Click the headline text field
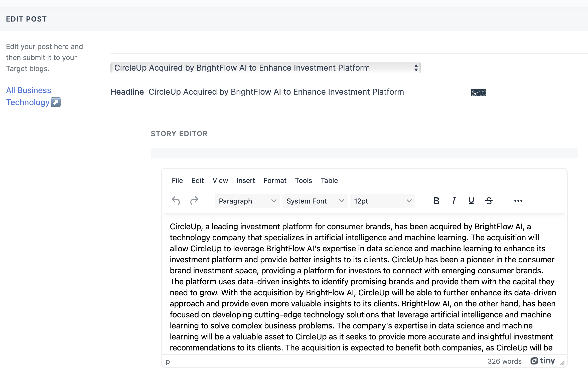 coord(276,92)
